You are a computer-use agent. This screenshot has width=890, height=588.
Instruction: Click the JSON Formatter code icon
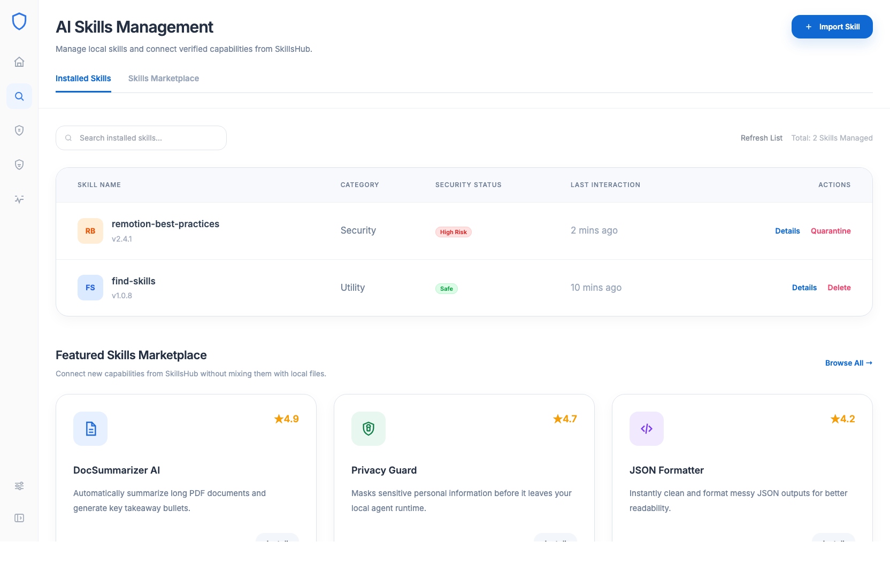pos(647,429)
